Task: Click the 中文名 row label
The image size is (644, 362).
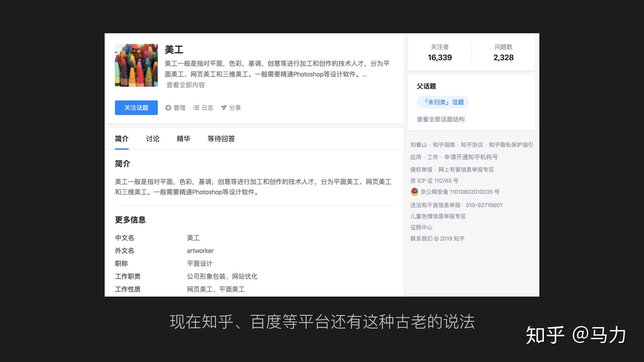Action: click(x=125, y=238)
